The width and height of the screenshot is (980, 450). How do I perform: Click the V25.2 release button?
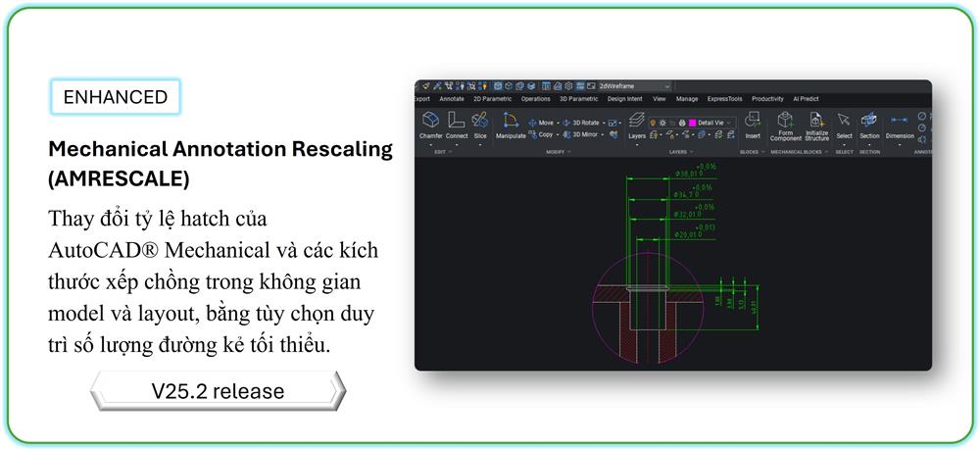218,391
